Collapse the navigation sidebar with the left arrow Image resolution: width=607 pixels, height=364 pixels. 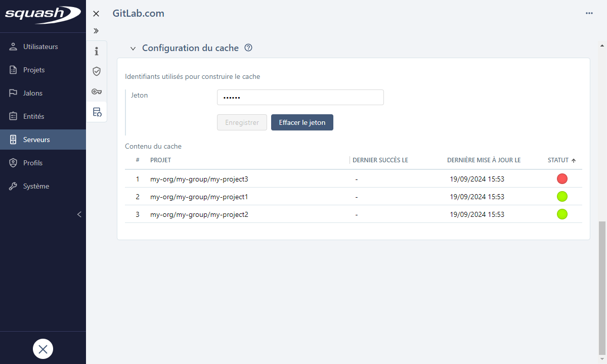[x=79, y=214]
